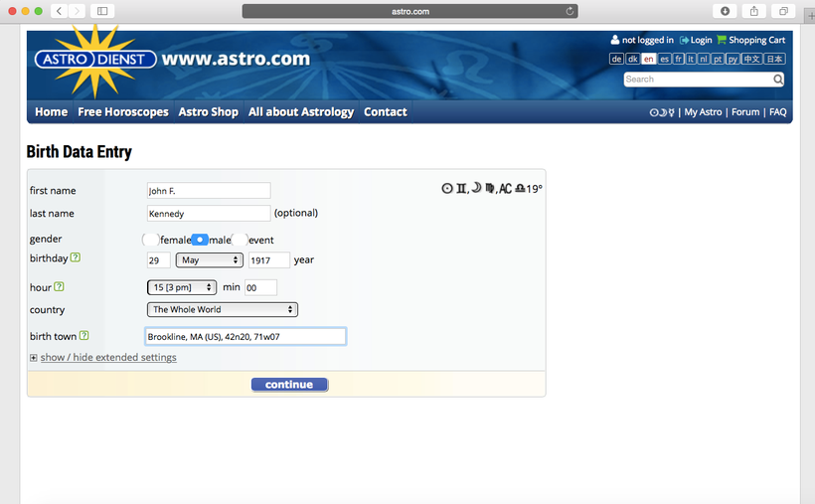Open the Free Horoscopes menu

(123, 111)
